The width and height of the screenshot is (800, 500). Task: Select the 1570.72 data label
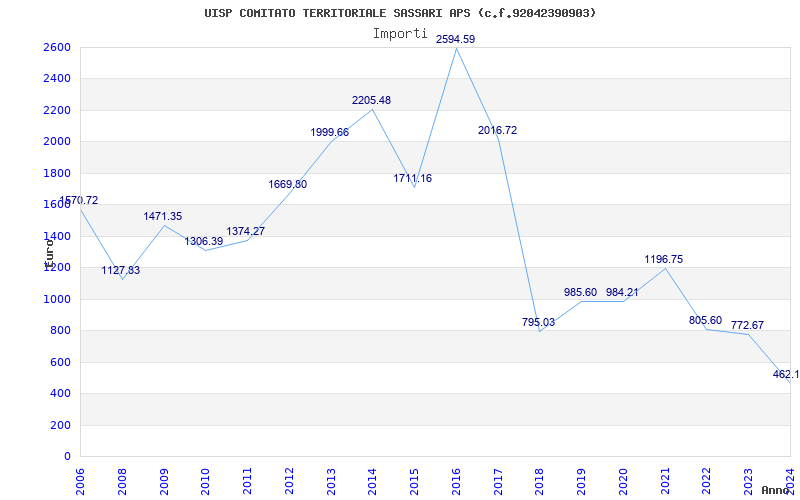point(79,201)
